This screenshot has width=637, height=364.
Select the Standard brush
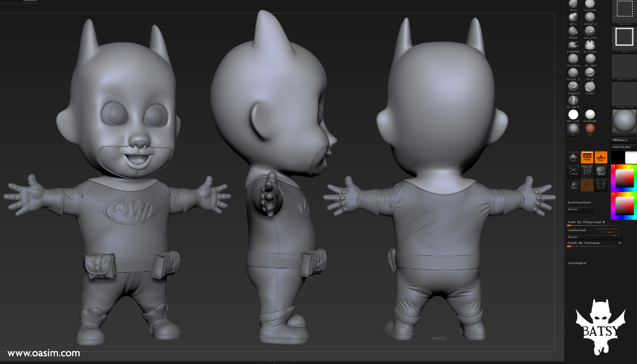pyautogui.click(x=572, y=87)
